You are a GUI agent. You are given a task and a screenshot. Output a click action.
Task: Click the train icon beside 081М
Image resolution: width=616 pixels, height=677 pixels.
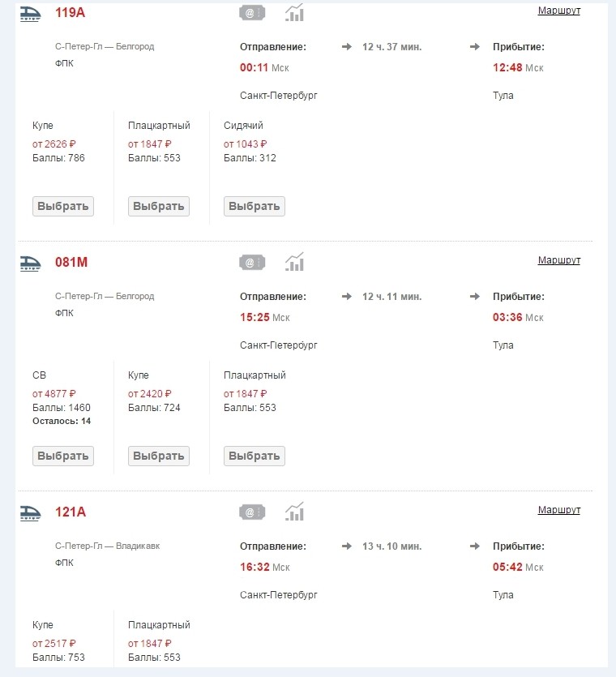click(x=30, y=263)
